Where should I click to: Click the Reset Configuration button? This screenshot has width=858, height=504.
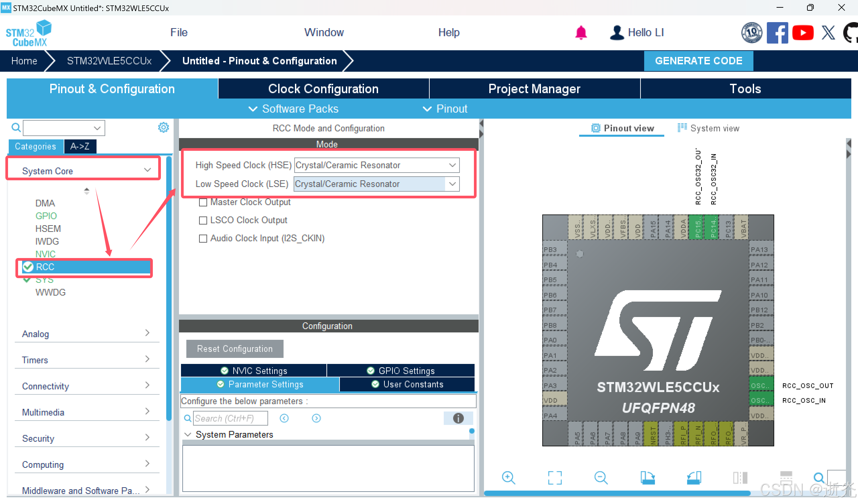pos(235,349)
